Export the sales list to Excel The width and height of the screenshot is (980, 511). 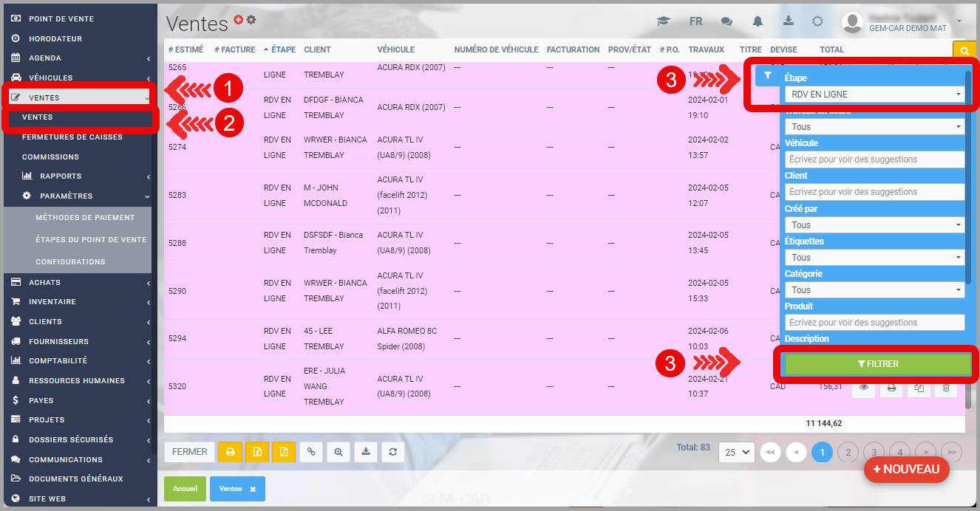point(256,452)
